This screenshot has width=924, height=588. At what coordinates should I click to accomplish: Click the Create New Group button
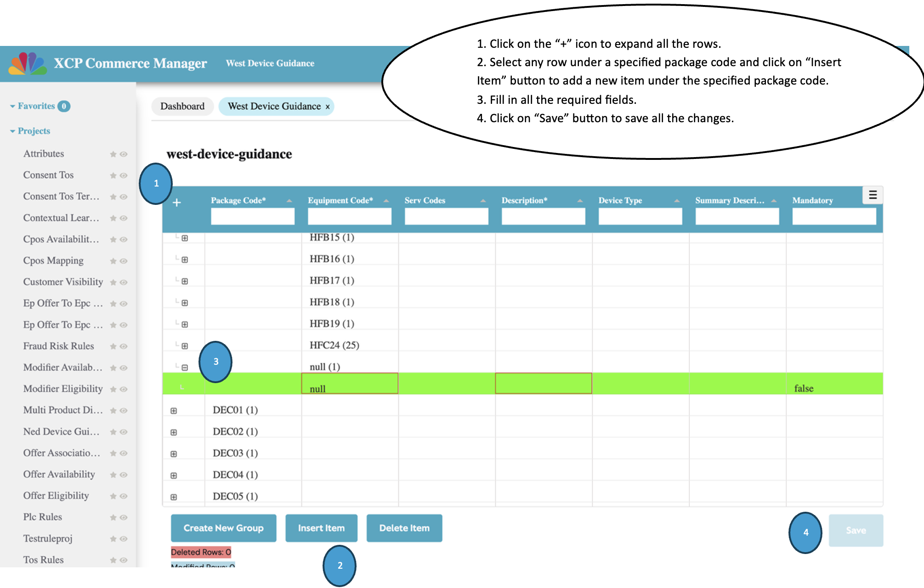coord(224,528)
